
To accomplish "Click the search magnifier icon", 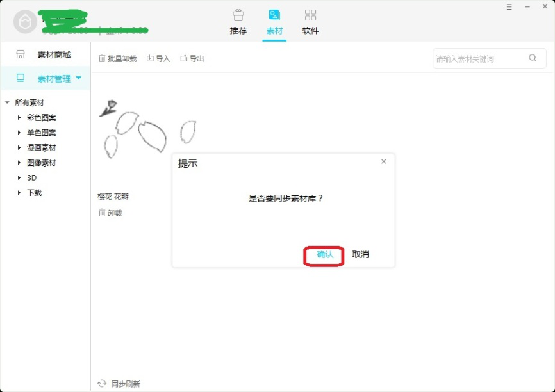I will [x=533, y=58].
